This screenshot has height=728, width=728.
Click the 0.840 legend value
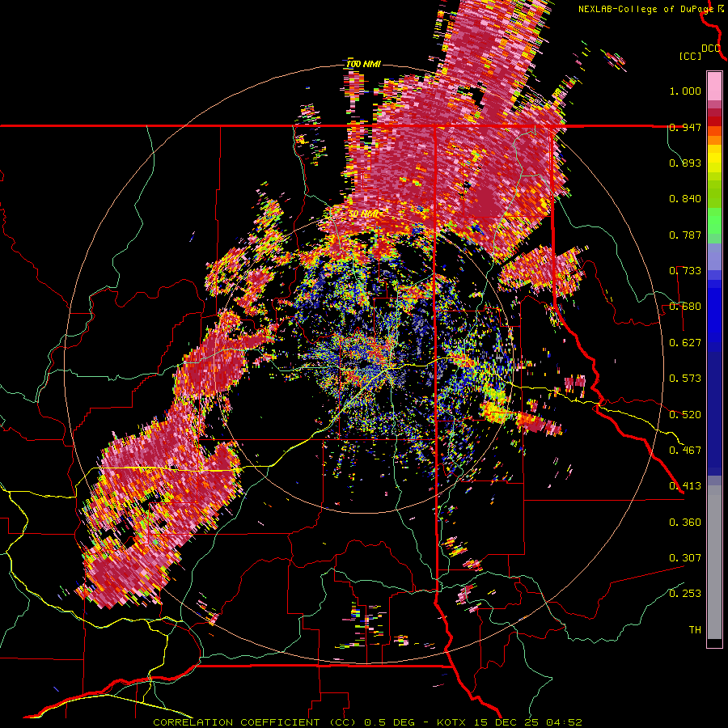pyautogui.click(x=685, y=199)
